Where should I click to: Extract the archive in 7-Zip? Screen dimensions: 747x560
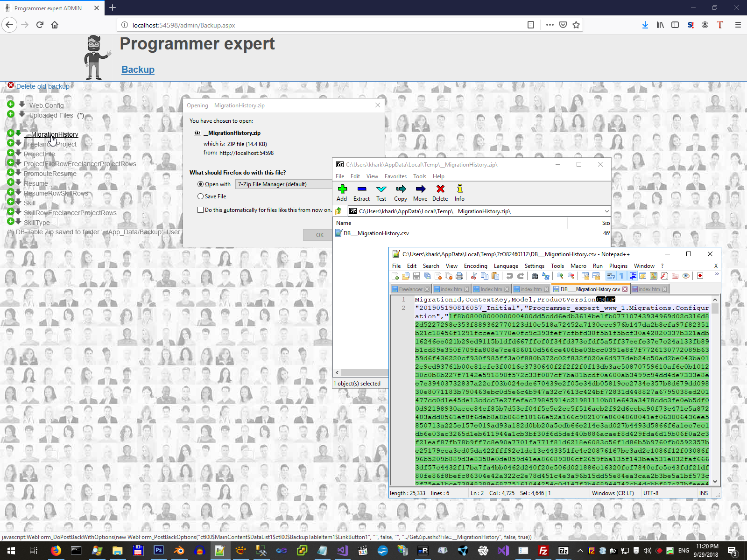click(x=361, y=191)
